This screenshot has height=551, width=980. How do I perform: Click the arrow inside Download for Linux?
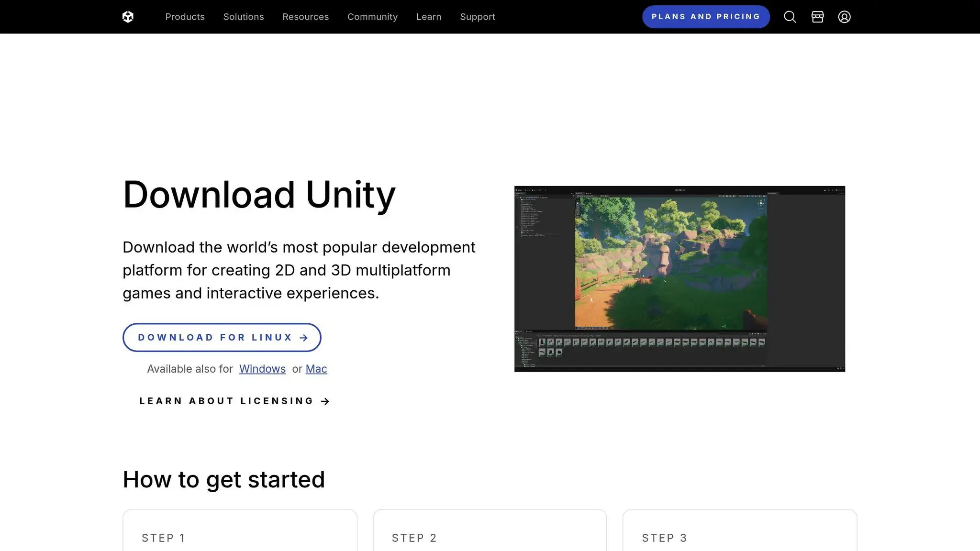click(303, 337)
